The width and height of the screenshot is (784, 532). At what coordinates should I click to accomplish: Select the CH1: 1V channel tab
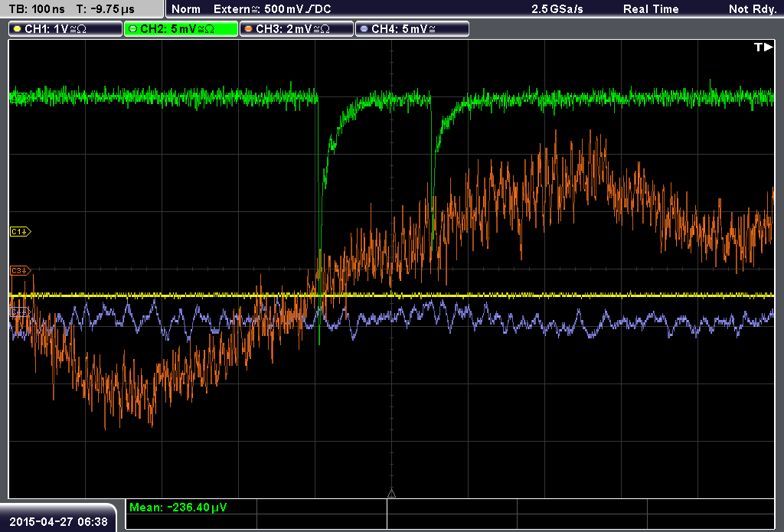pos(66,29)
